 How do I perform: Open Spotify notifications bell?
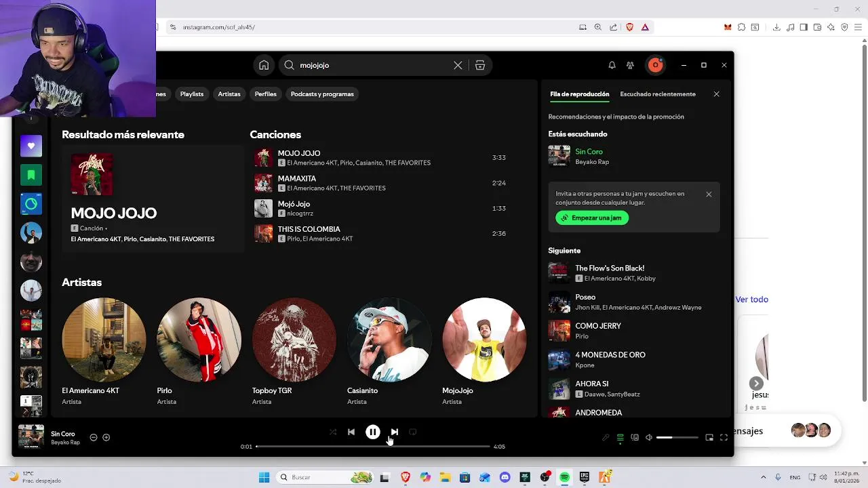point(612,65)
